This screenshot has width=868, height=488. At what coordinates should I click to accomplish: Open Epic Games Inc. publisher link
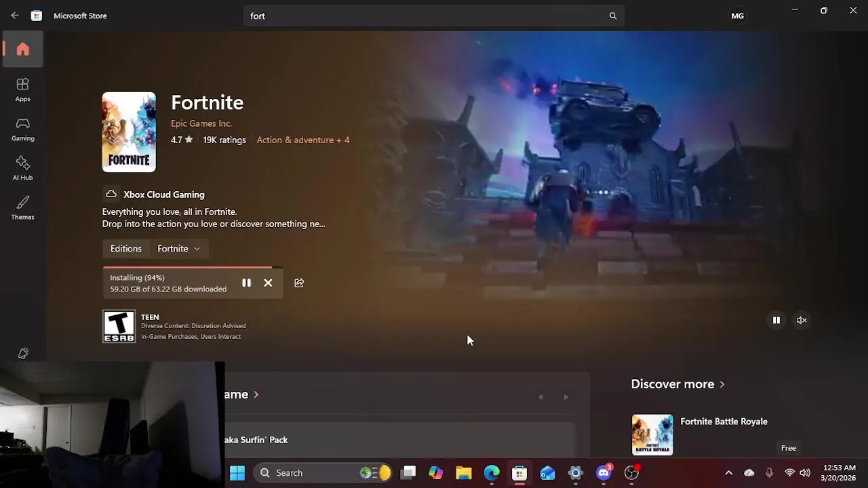(201, 123)
